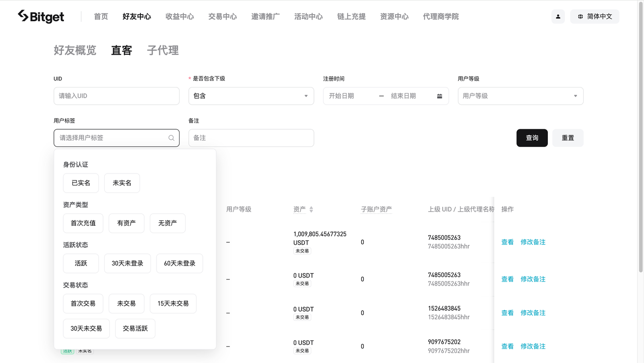
Task: Select the 交易活跃 tag
Action: 135,329
